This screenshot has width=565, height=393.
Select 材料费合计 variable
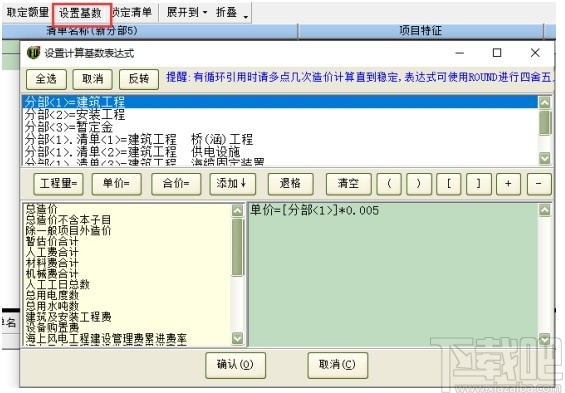(x=52, y=263)
